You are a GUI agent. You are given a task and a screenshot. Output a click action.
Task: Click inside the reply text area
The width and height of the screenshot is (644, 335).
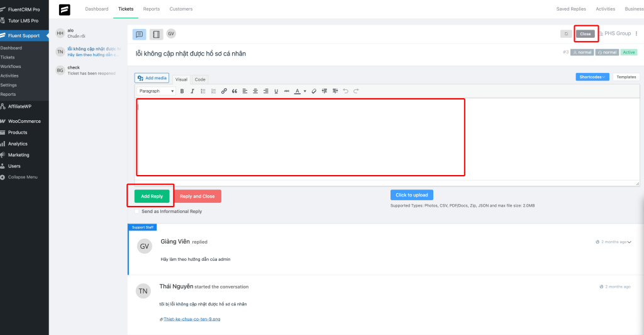click(301, 137)
